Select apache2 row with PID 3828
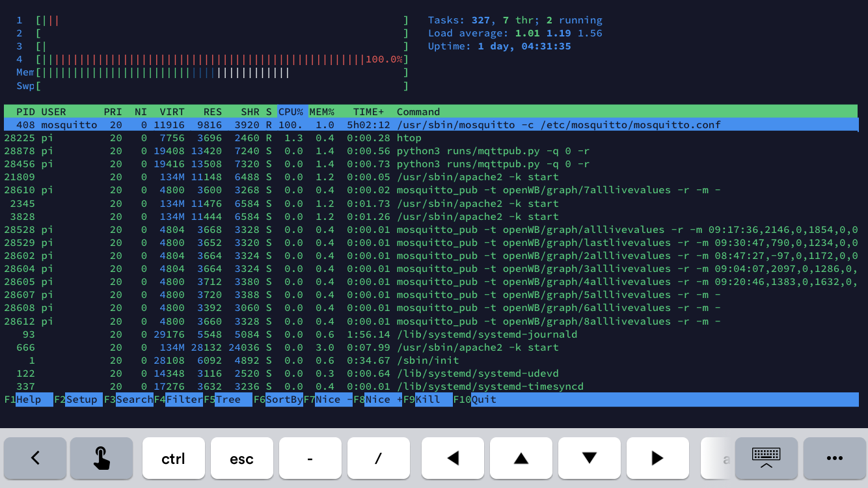The width and height of the screenshot is (868, 488). click(x=431, y=217)
